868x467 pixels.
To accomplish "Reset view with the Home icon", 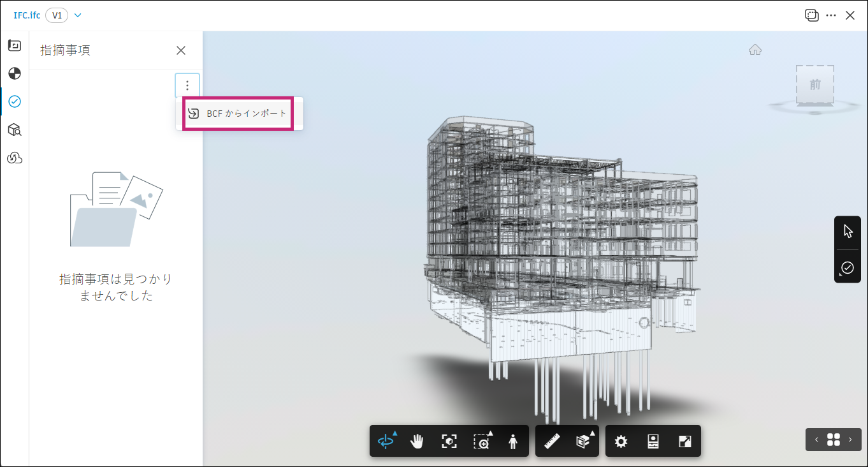I will 755,50.
